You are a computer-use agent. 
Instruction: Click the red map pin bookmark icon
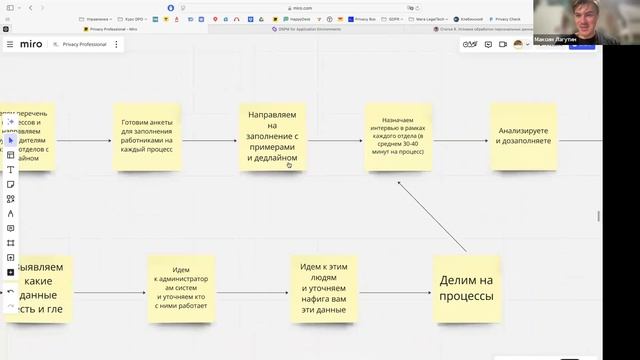215,19
